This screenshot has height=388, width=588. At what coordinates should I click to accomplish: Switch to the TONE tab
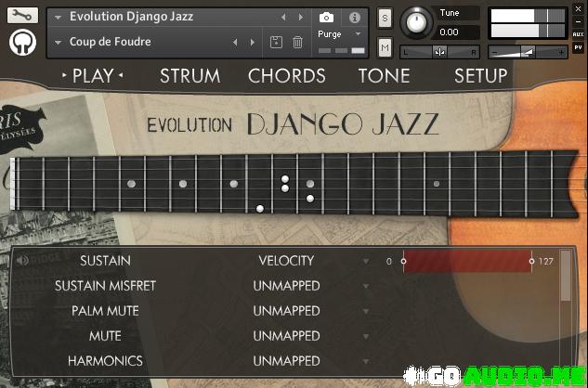[384, 76]
